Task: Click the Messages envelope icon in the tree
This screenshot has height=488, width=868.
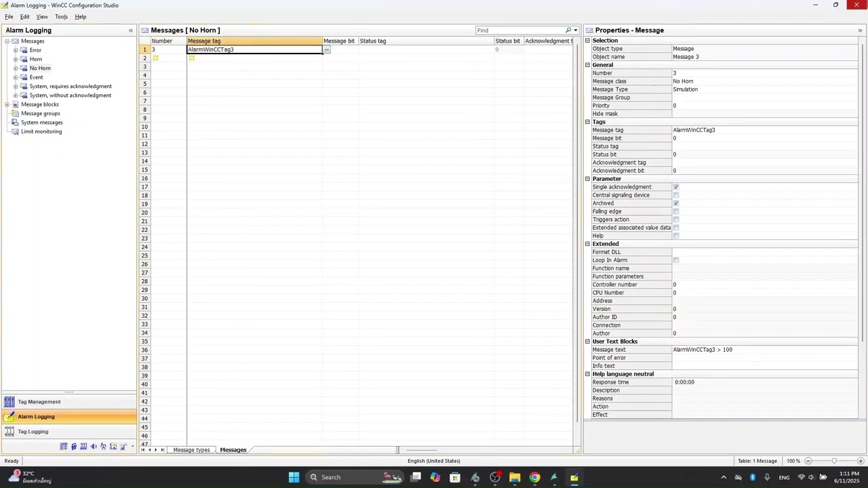Action: click(x=16, y=41)
